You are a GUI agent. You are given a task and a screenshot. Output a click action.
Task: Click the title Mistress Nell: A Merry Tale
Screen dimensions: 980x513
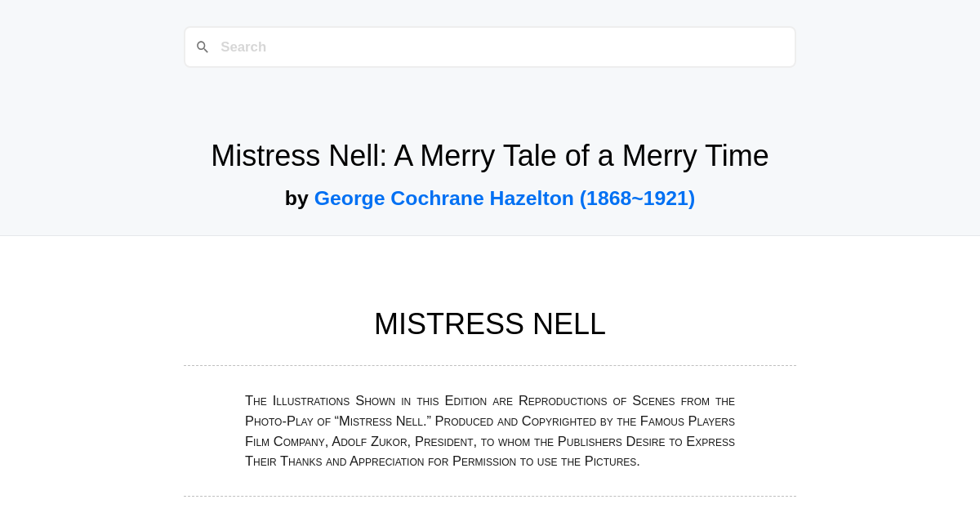click(490, 155)
